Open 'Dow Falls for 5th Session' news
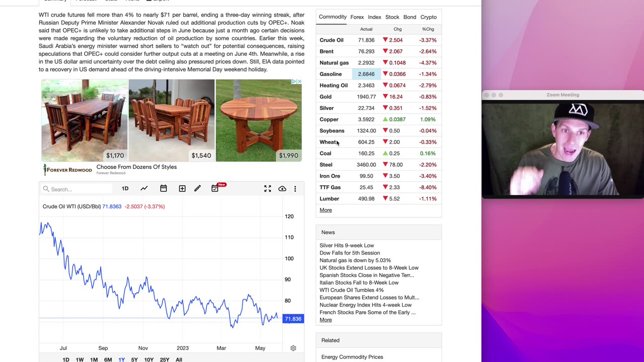 (350, 253)
